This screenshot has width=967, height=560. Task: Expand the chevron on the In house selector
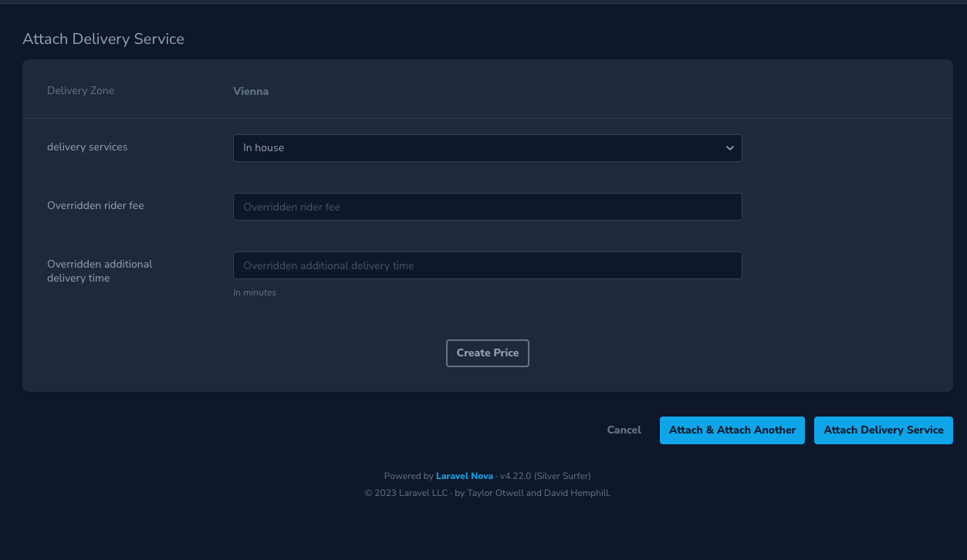pyautogui.click(x=729, y=147)
